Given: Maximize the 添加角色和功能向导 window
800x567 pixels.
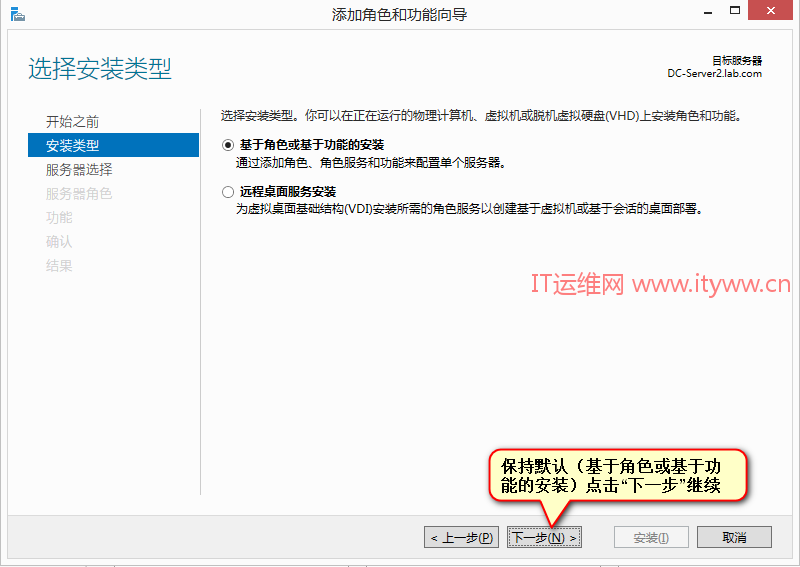Looking at the screenshot, I should (x=735, y=10).
